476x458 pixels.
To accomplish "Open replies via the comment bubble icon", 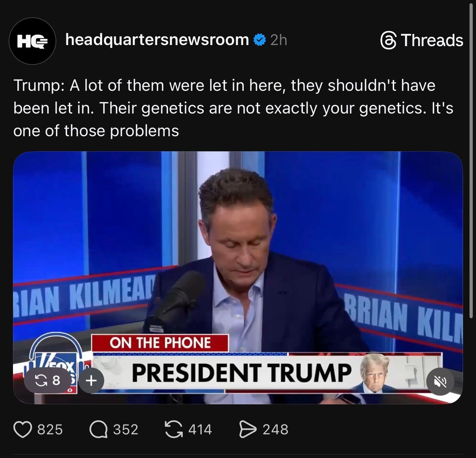I will pos(98,430).
